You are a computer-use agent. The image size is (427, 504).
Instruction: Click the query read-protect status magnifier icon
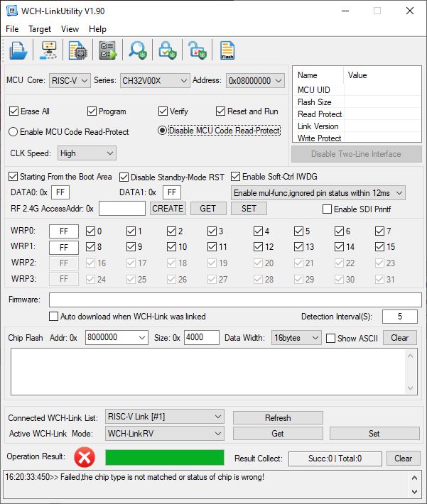pyautogui.click(x=137, y=50)
